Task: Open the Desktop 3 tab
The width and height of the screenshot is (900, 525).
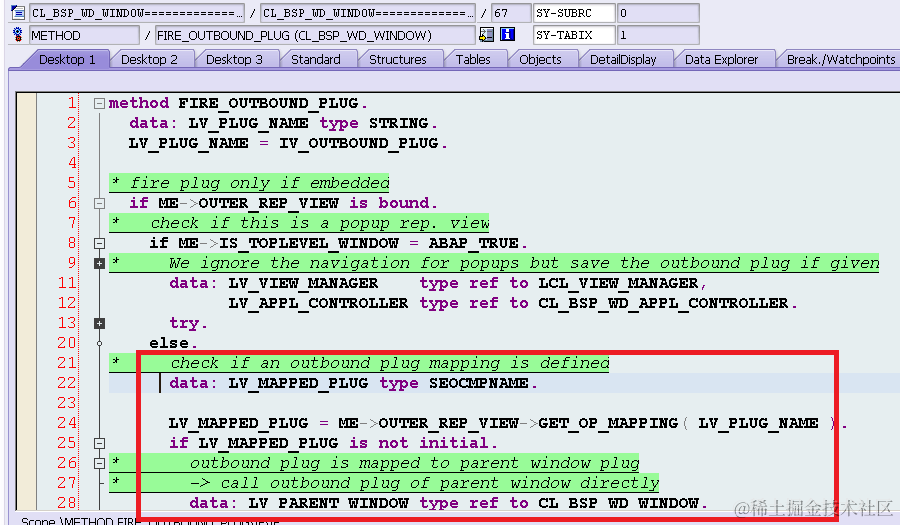Action: click(234, 59)
